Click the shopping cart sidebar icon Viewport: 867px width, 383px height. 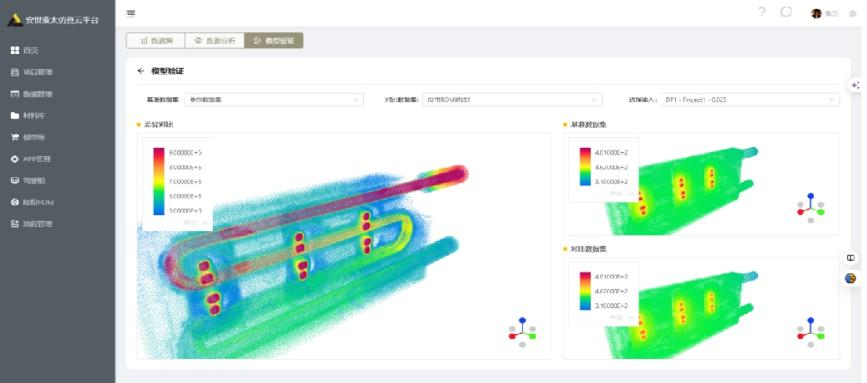(x=15, y=137)
